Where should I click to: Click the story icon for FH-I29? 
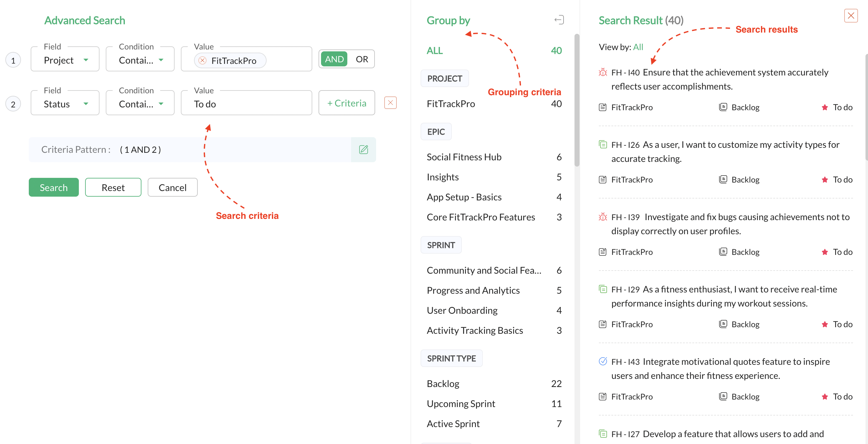(x=602, y=289)
